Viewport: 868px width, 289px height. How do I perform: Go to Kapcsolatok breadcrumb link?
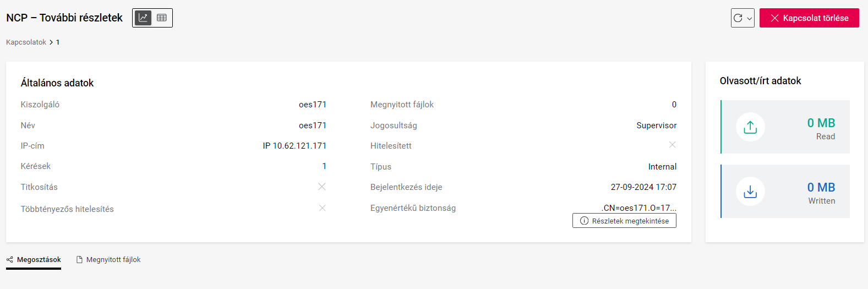tap(26, 42)
